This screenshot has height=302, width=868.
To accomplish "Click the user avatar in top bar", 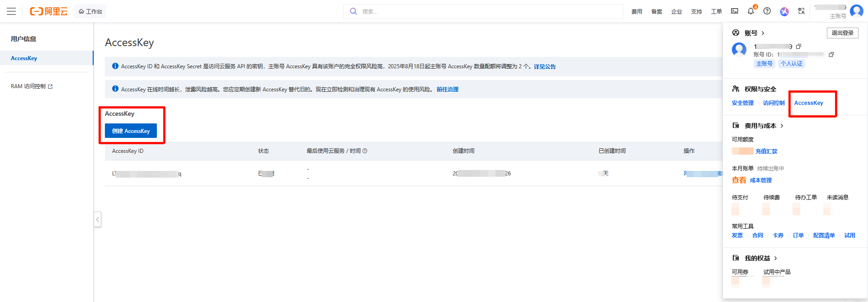I will pyautogui.click(x=857, y=11).
